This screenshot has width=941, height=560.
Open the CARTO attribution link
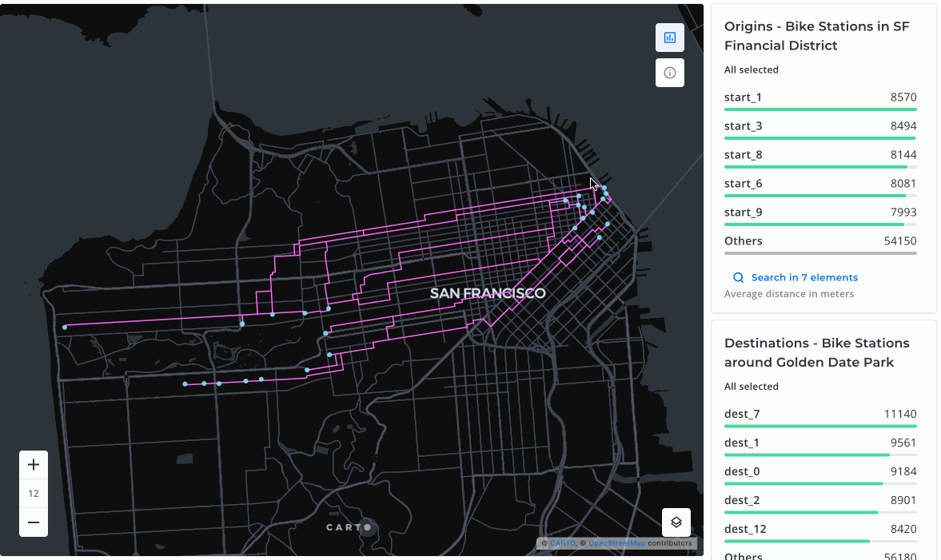[x=563, y=543]
